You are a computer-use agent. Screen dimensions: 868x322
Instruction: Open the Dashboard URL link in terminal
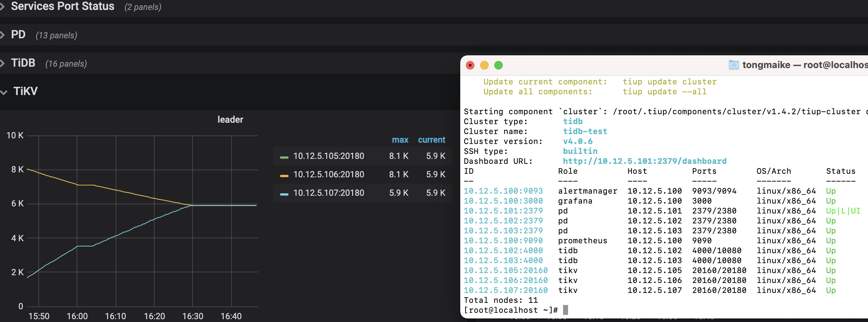pos(645,161)
